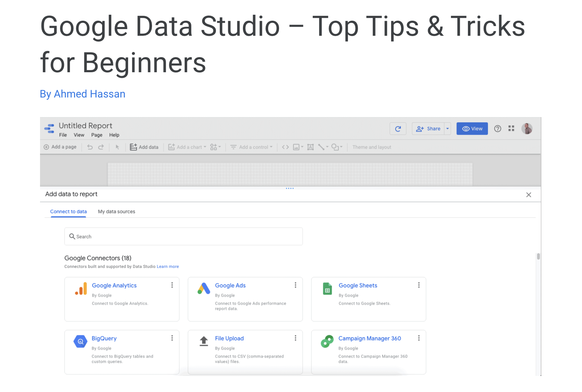Open the help question mark

tap(497, 128)
